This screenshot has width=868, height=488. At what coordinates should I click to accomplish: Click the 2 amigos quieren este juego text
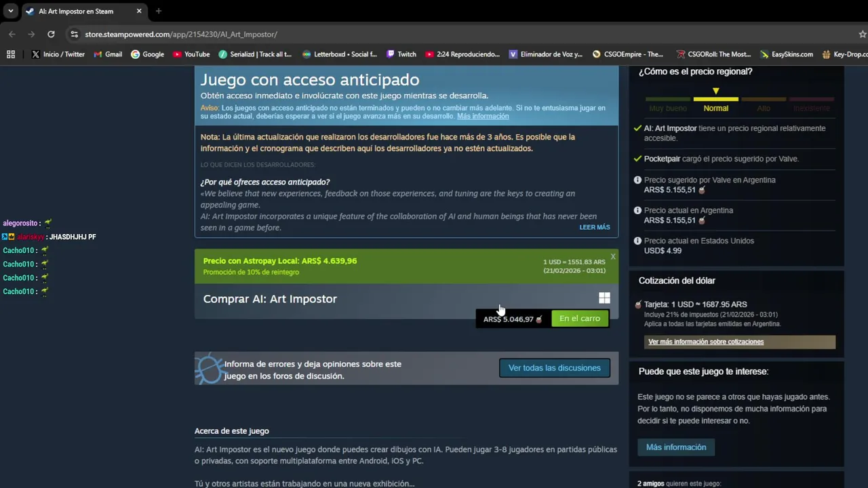tap(679, 484)
